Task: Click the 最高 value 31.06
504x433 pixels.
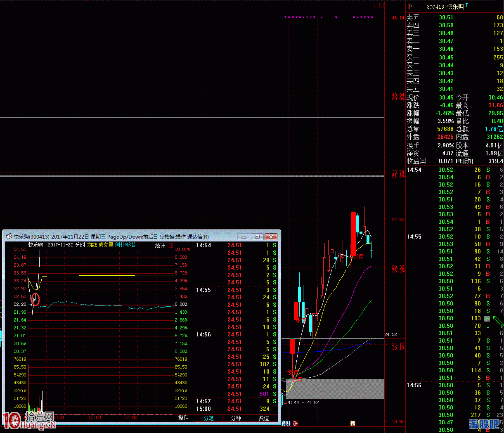Action: [x=496, y=105]
